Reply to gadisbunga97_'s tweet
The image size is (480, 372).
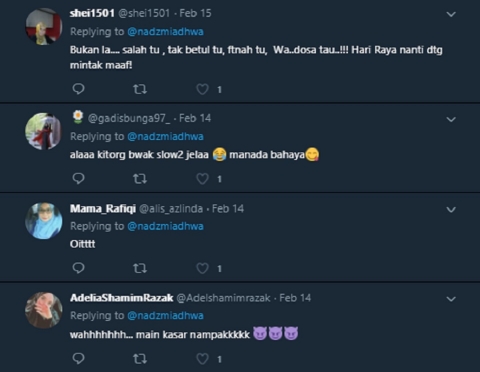point(78,179)
